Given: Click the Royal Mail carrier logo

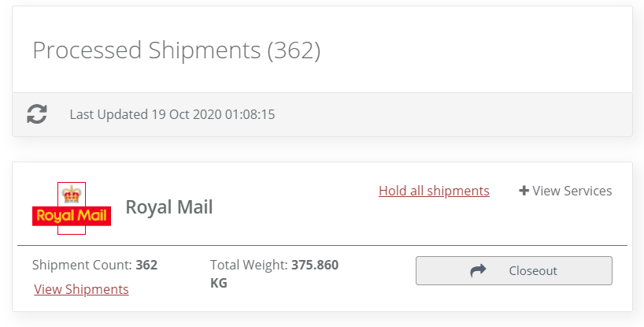Looking at the screenshot, I should tap(72, 208).
